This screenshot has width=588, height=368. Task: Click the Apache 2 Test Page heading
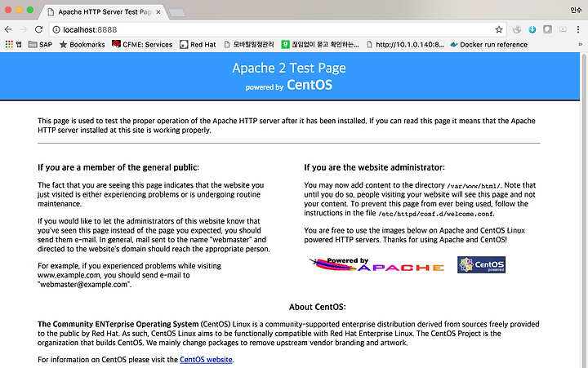(289, 68)
